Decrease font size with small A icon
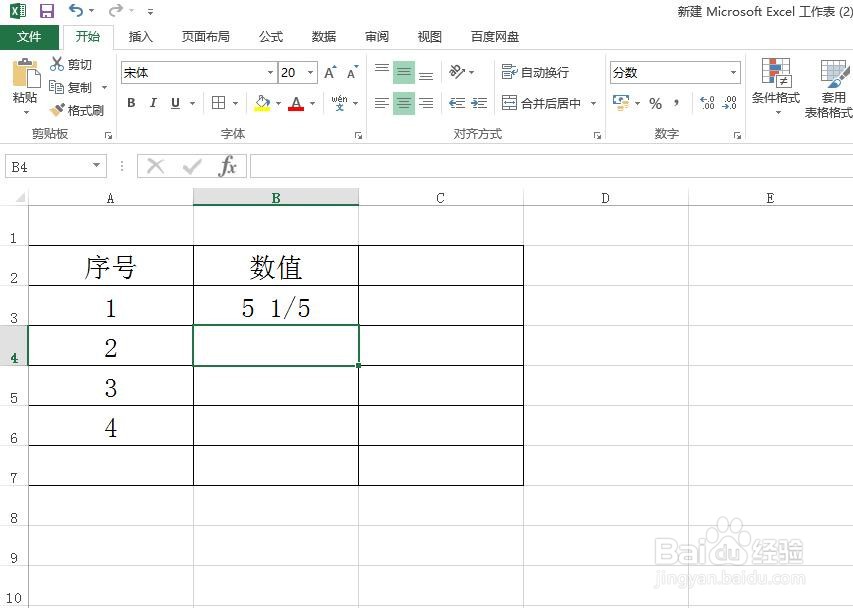 [353, 72]
